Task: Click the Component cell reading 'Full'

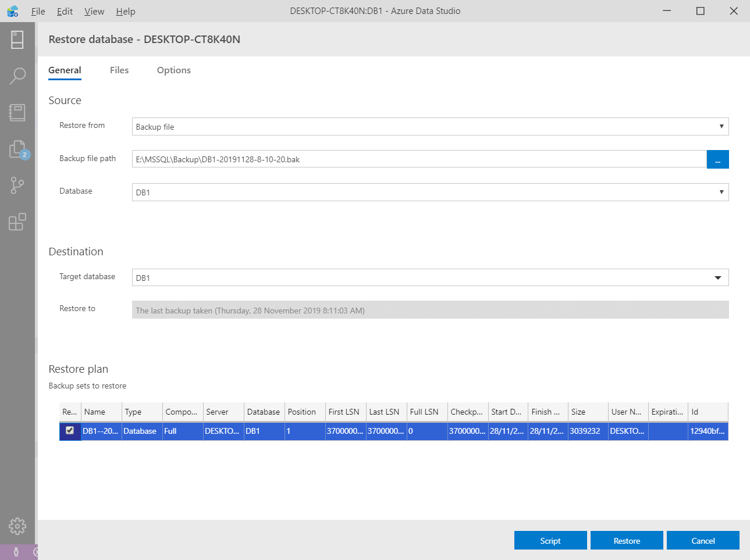Action: tap(183, 431)
